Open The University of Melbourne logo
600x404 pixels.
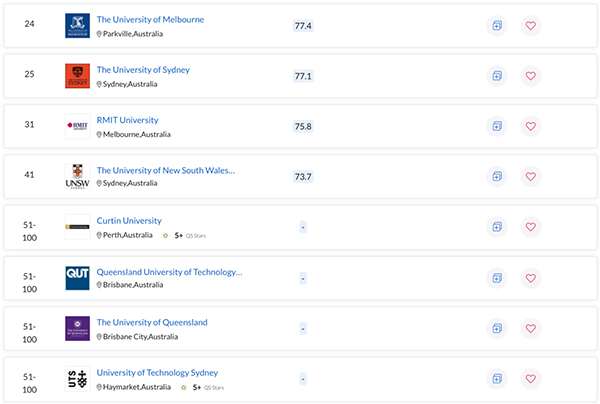coord(77,26)
